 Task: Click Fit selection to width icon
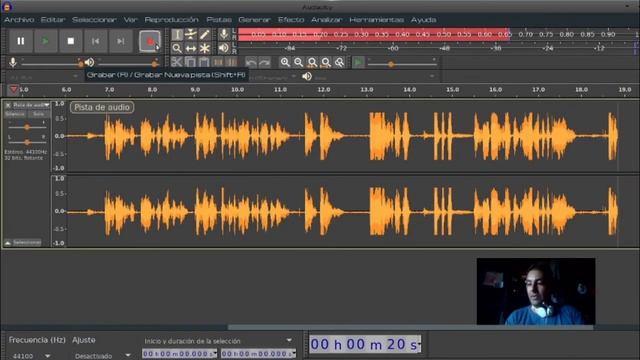312,62
